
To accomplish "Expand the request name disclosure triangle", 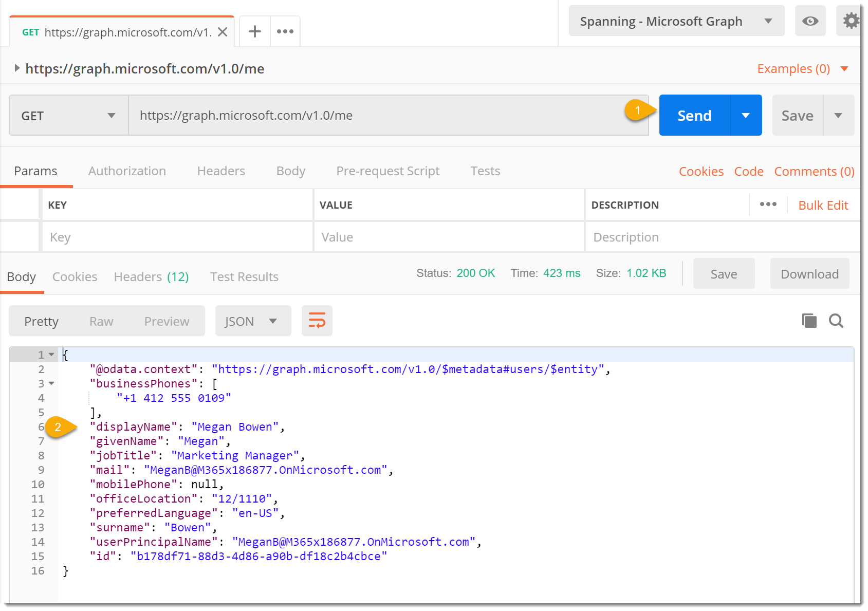I will [17, 68].
